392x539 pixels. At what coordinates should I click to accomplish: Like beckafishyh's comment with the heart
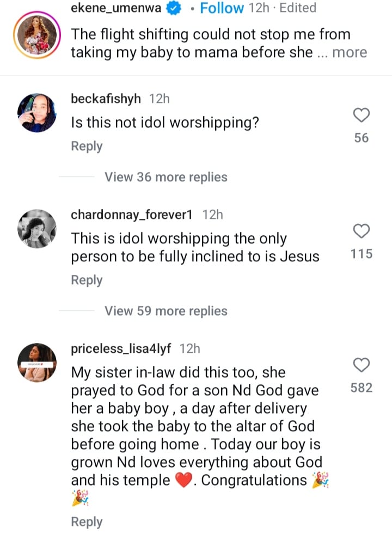coord(362,115)
